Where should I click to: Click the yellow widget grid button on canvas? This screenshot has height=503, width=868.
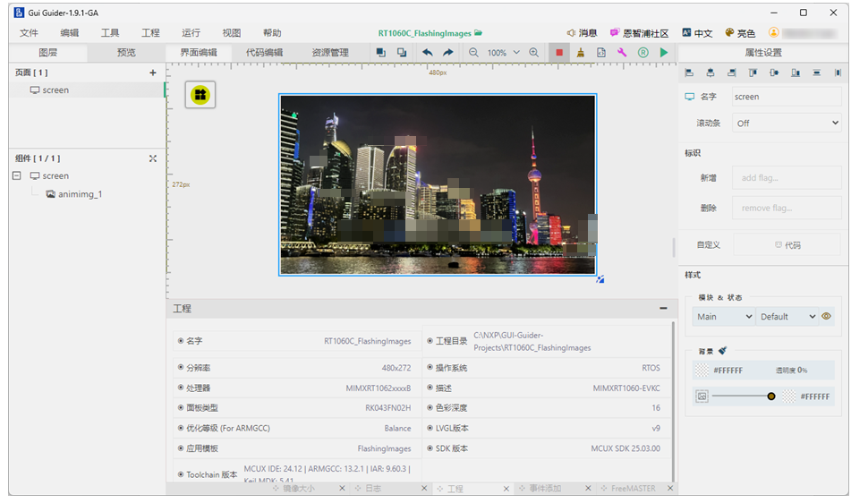click(x=200, y=94)
